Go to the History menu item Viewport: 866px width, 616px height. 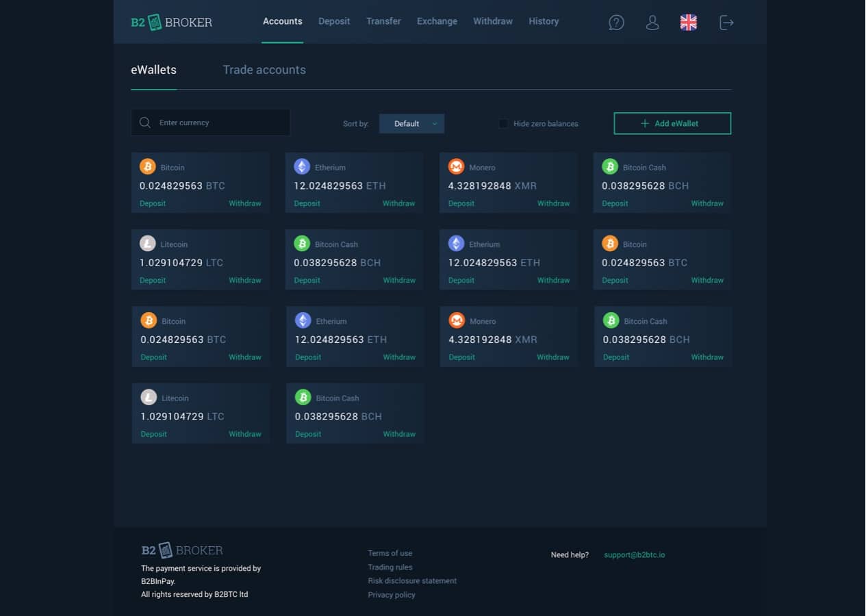(544, 21)
